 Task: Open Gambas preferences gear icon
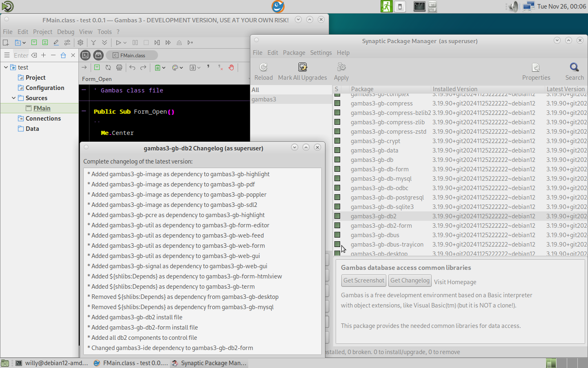click(80, 43)
